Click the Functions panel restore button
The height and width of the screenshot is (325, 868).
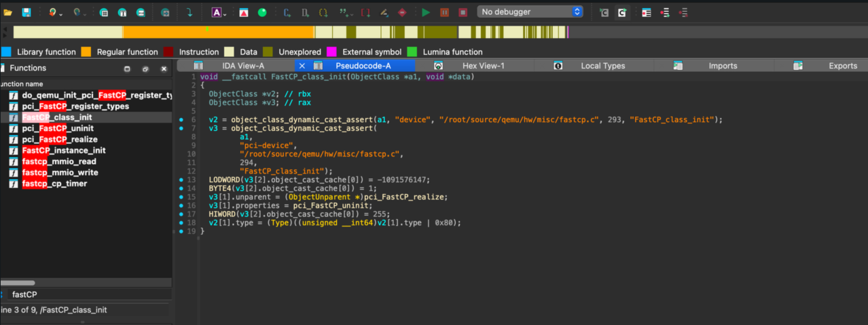point(145,69)
